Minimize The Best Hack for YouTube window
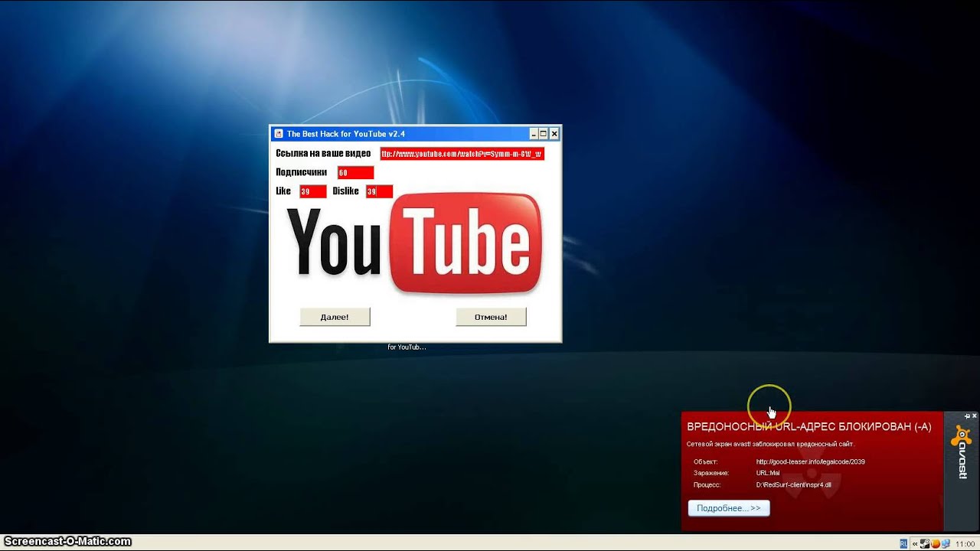 pos(534,134)
